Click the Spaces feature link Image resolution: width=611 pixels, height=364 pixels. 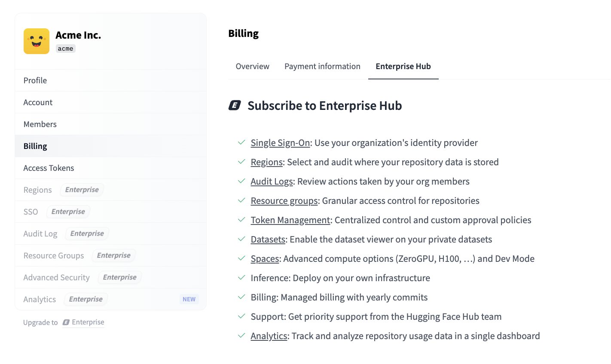[265, 259]
